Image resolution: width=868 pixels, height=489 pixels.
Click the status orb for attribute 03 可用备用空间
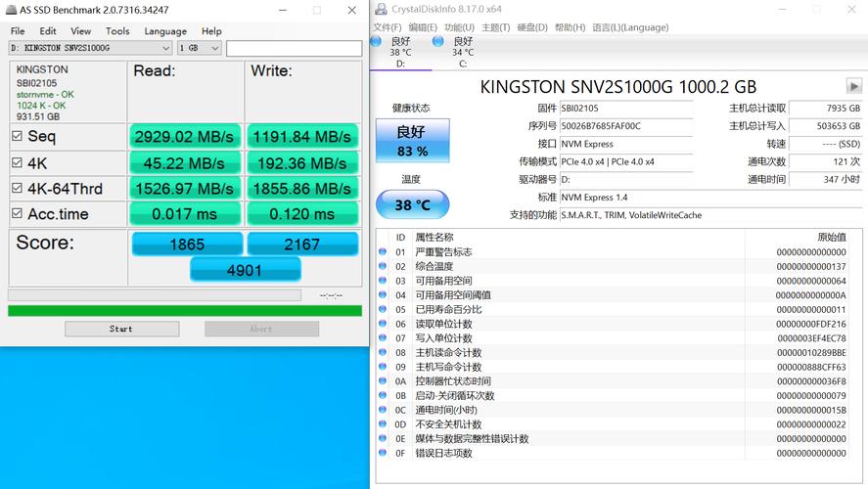[x=383, y=281]
